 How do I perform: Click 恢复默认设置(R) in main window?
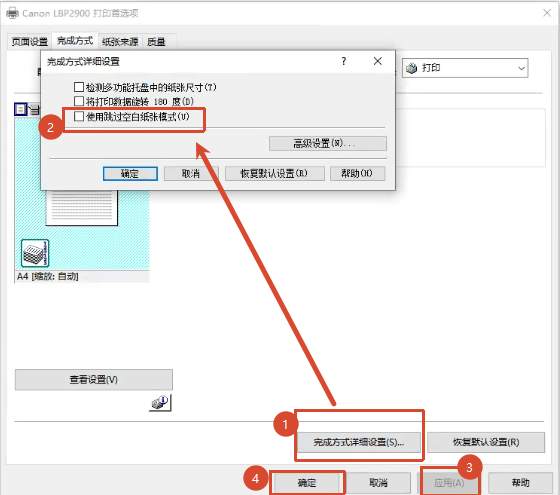[x=486, y=442]
